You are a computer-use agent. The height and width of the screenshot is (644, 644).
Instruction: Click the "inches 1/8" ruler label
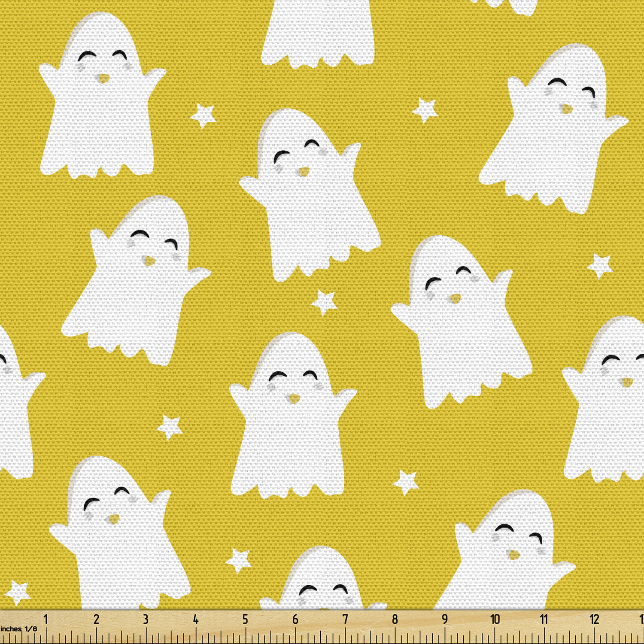click(x=19, y=629)
